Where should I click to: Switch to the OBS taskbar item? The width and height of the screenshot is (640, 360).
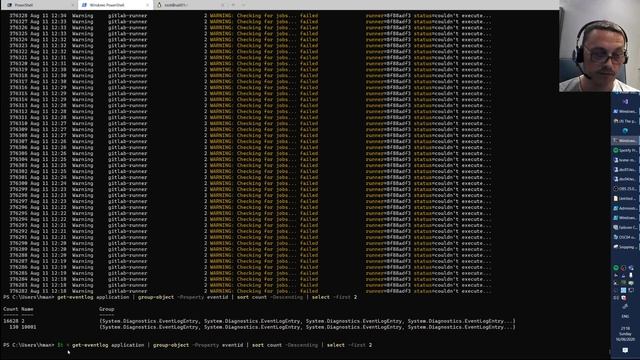(625, 189)
